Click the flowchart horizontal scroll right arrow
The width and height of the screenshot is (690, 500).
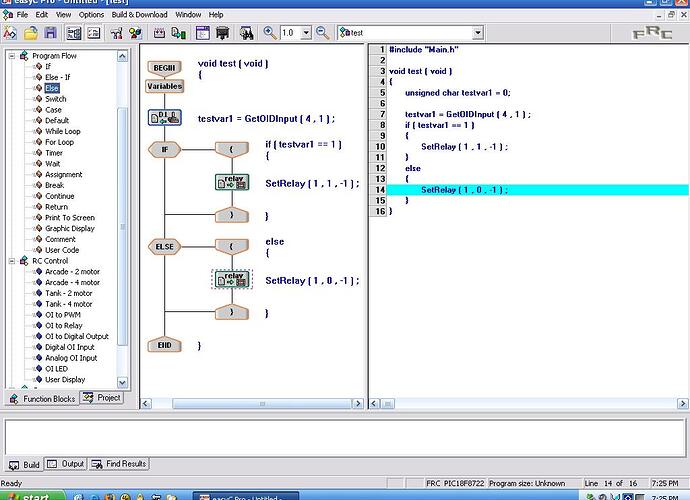(x=358, y=404)
